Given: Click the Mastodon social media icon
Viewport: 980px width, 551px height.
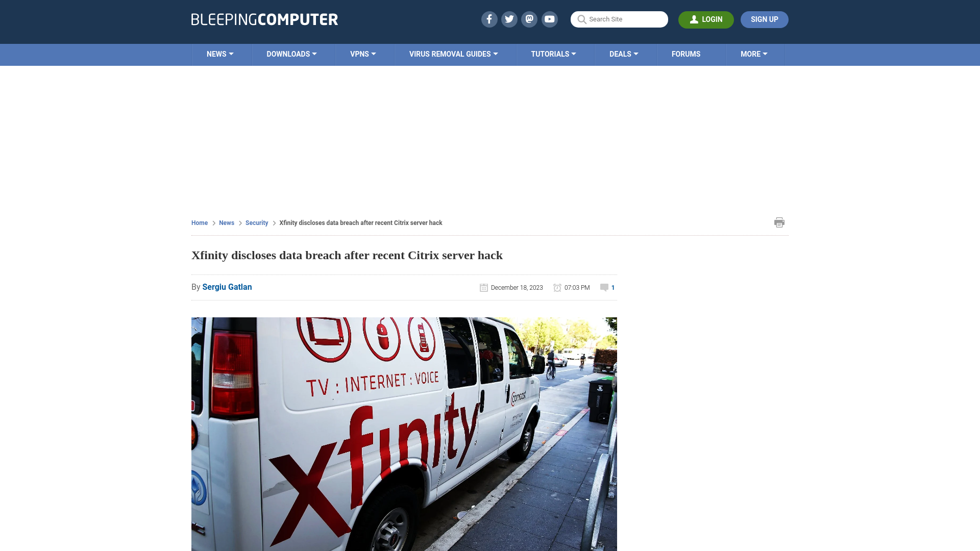Looking at the screenshot, I should tap(530, 19).
